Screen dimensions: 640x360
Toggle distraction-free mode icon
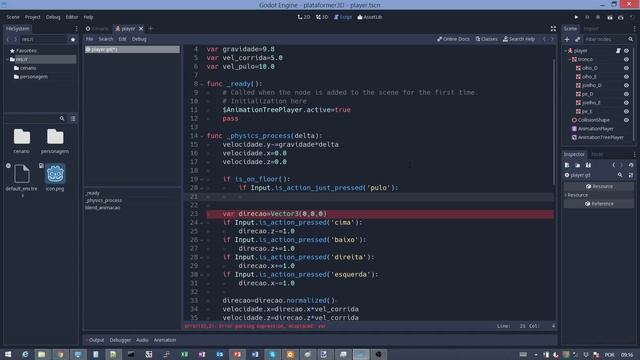click(553, 29)
